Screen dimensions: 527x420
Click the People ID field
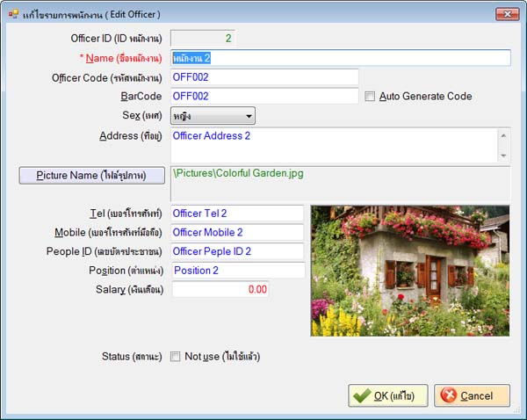(x=237, y=251)
